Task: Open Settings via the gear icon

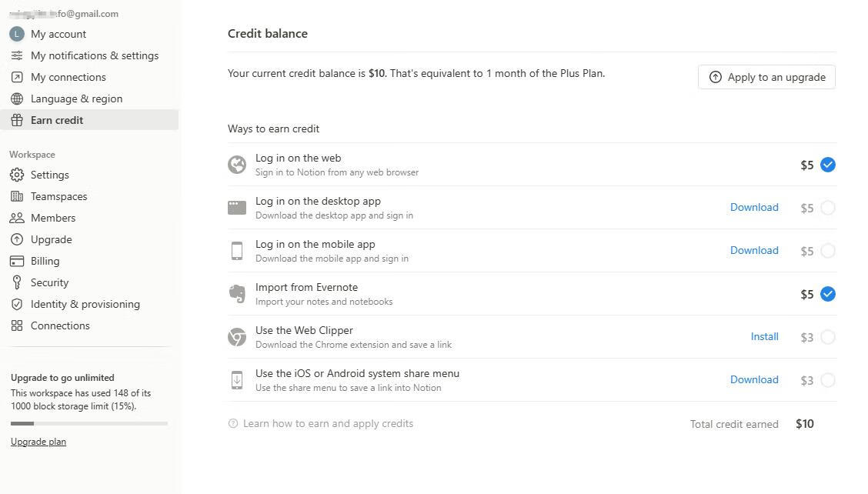Action: 17,175
